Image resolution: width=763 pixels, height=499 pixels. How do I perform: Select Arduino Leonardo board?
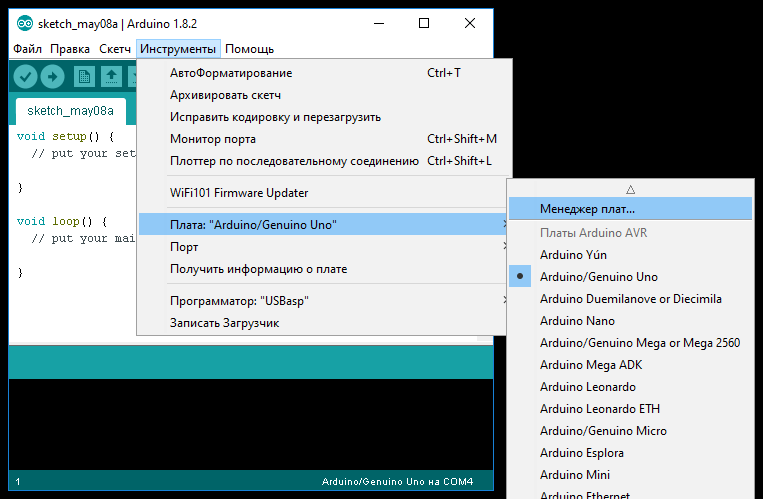click(630, 387)
